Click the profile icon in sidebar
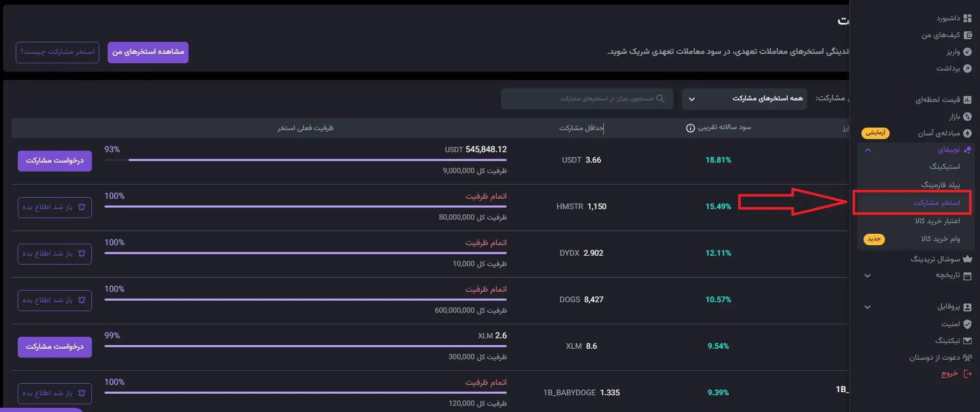The image size is (980, 412). tap(967, 307)
